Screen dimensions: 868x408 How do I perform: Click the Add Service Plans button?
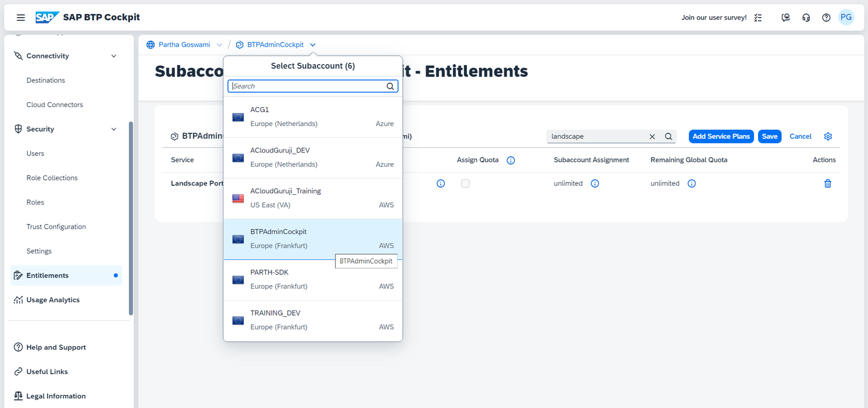tap(721, 137)
